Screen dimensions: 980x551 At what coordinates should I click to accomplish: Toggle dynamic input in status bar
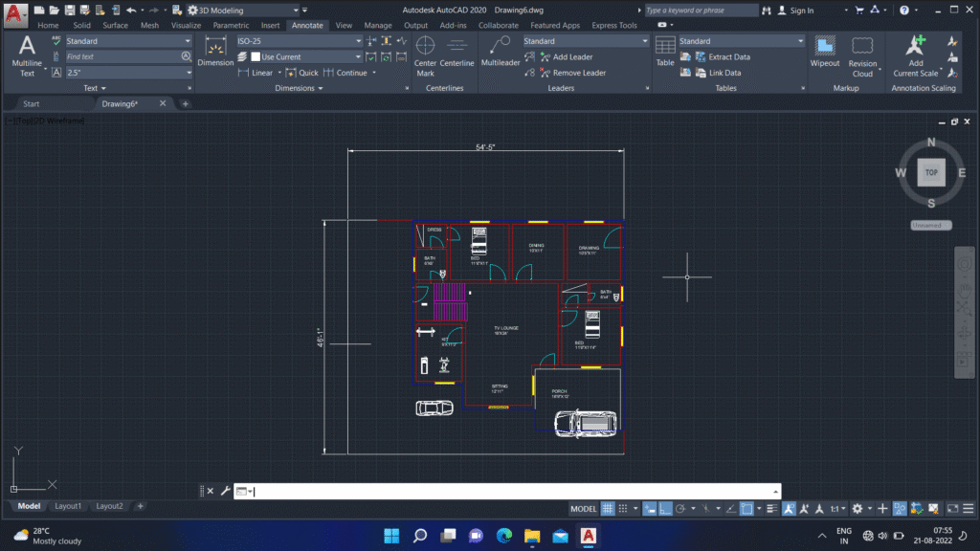point(650,509)
